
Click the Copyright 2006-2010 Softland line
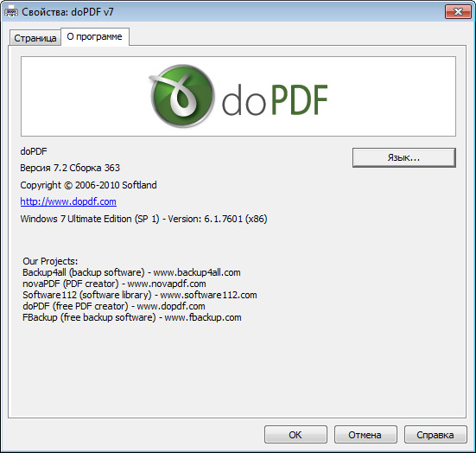coord(88,185)
